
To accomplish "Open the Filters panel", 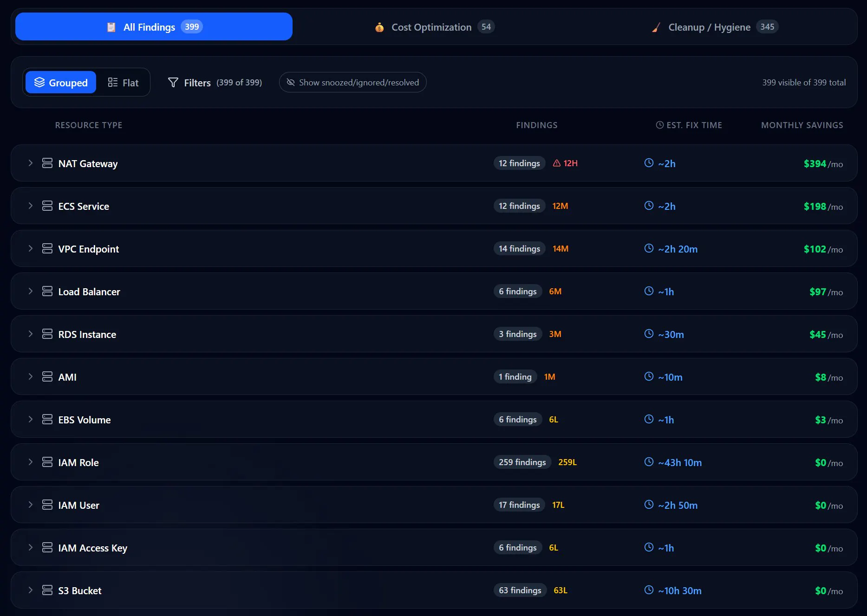I will pyautogui.click(x=215, y=82).
